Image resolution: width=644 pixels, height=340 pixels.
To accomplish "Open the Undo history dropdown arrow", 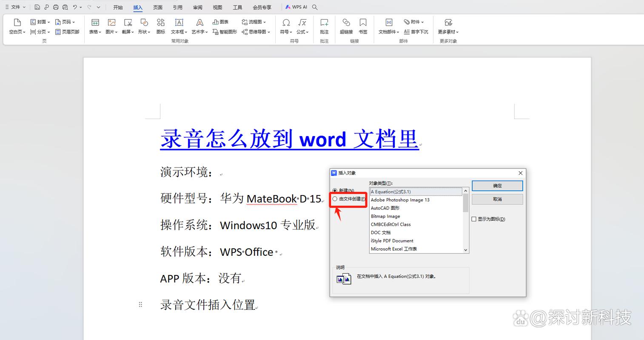I will pyautogui.click(x=81, y=7).
